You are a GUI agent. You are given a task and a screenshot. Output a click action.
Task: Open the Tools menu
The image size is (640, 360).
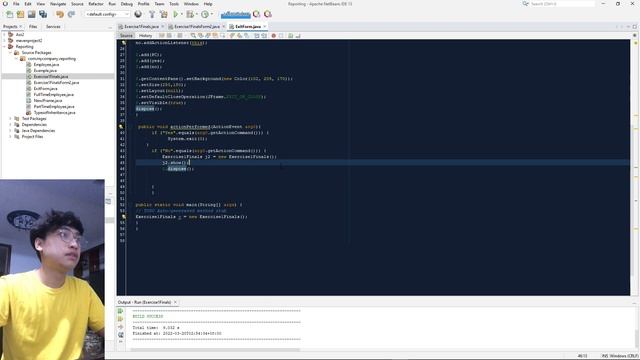pyautogui.click(x=174, y=4)
